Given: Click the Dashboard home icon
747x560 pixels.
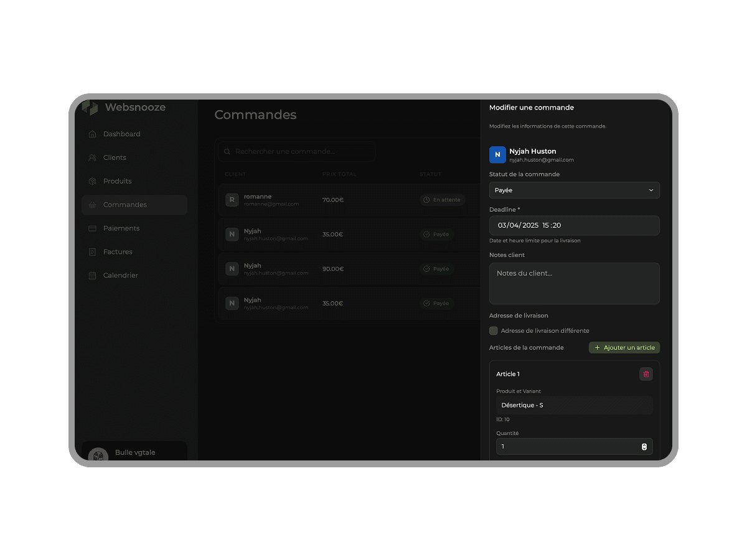Looking at the screenshot, I should click(92, 134).
